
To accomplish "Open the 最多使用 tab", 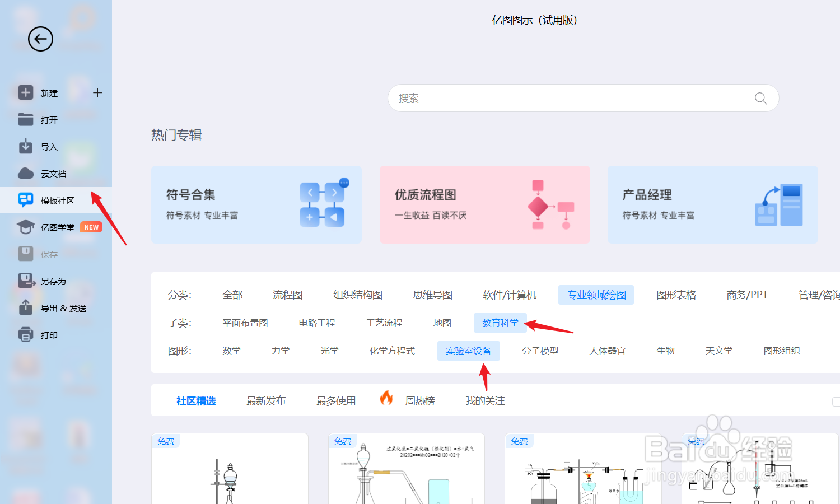I will point(336,400).
